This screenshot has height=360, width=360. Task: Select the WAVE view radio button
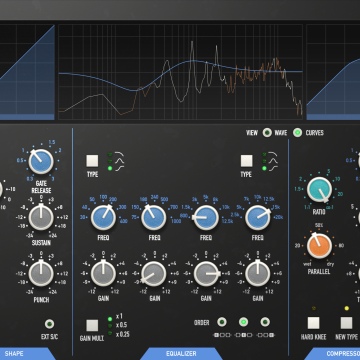tap(267, 133)
